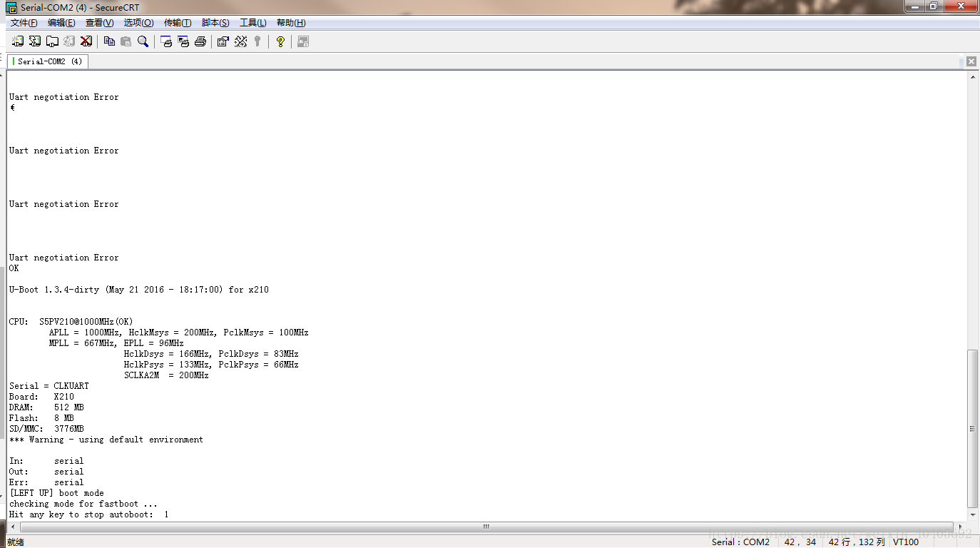Close the active session tab with the grey X
Image resolution: width=980 pixels, height=548 pixels.
971,61
